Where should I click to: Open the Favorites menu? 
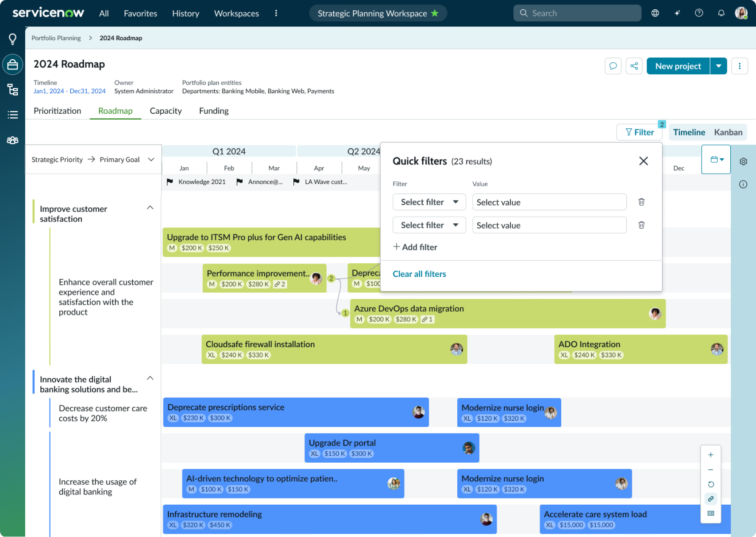[x=140, y=13]
